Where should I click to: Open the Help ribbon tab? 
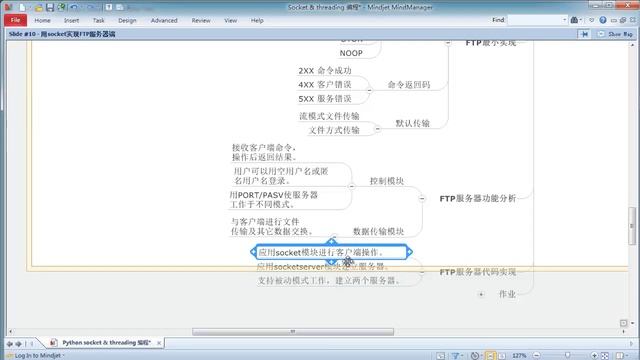pos(257,20)
